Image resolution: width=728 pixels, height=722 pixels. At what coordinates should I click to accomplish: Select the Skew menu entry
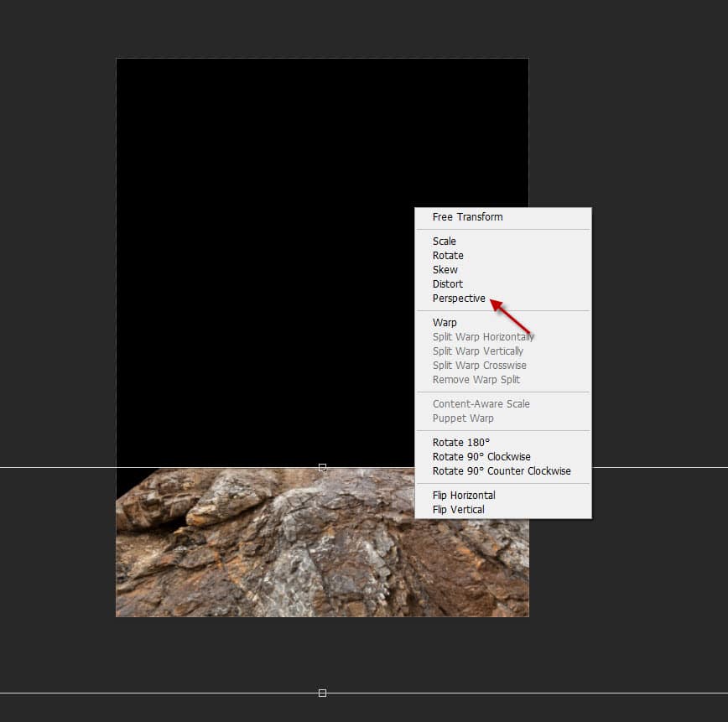445,270
